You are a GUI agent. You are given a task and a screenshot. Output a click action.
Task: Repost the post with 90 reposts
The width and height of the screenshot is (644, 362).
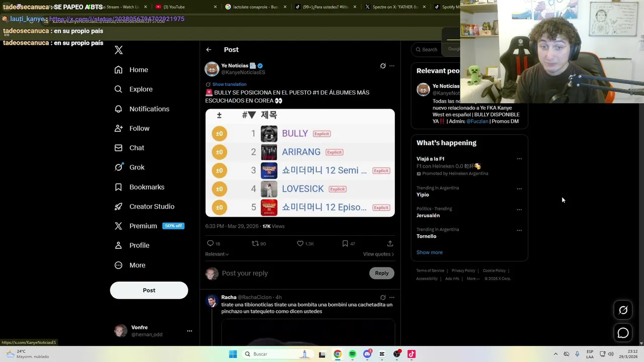(x=255, y=243)
